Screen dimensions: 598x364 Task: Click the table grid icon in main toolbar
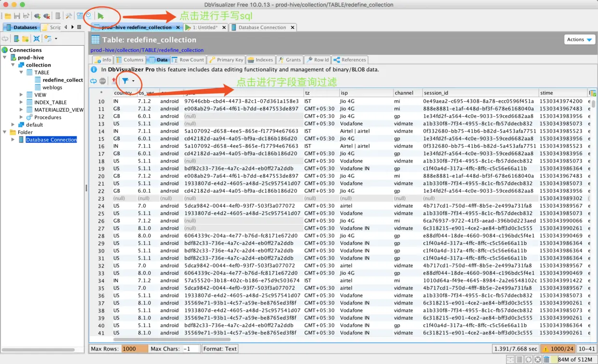click(x=80, y=16)
